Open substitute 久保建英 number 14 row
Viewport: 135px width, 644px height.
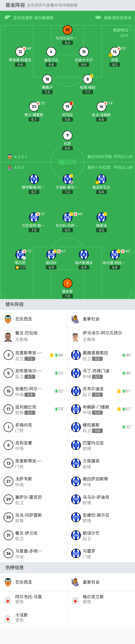(101, 463)
